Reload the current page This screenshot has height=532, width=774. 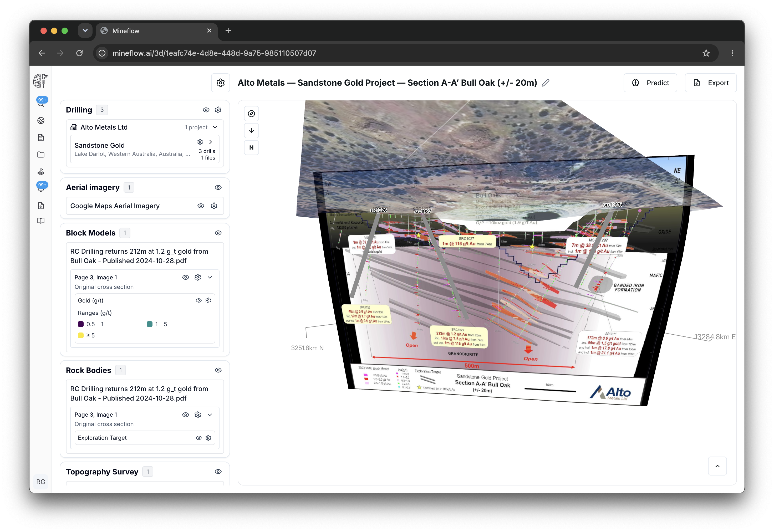click(79, 53)
